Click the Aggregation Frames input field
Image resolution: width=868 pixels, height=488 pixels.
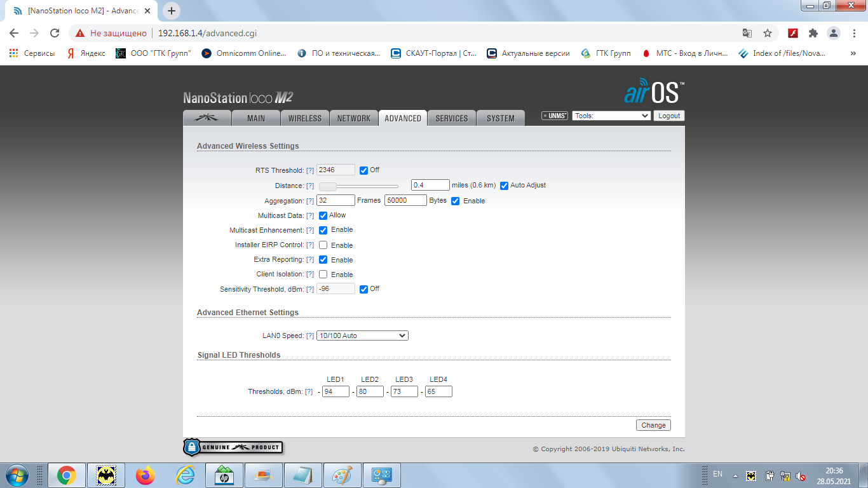pyautogui.click(x=336, y=200)
